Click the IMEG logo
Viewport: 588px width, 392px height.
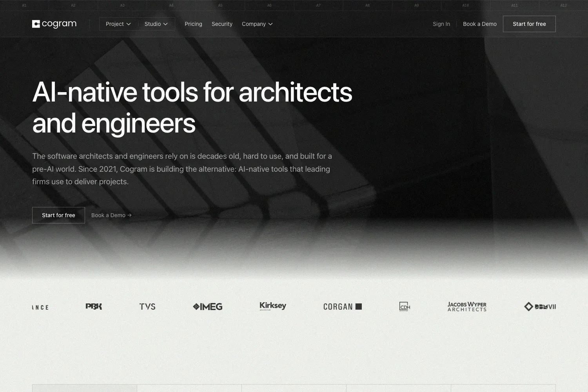tap(208, 307)
